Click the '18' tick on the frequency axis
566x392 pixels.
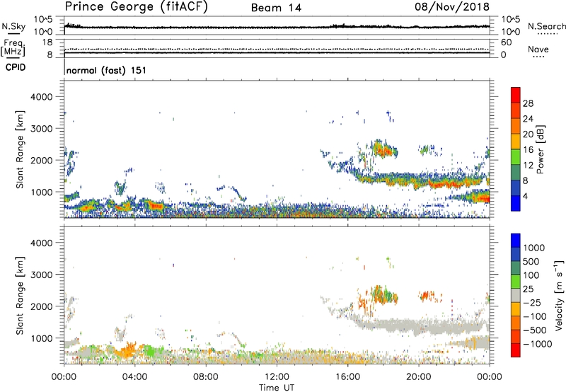(x=47, y=42)
